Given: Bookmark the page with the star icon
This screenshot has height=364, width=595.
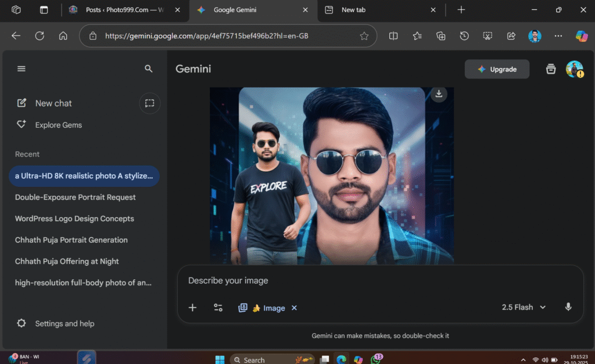Looking at the screenshot, I should pos(365,35).
